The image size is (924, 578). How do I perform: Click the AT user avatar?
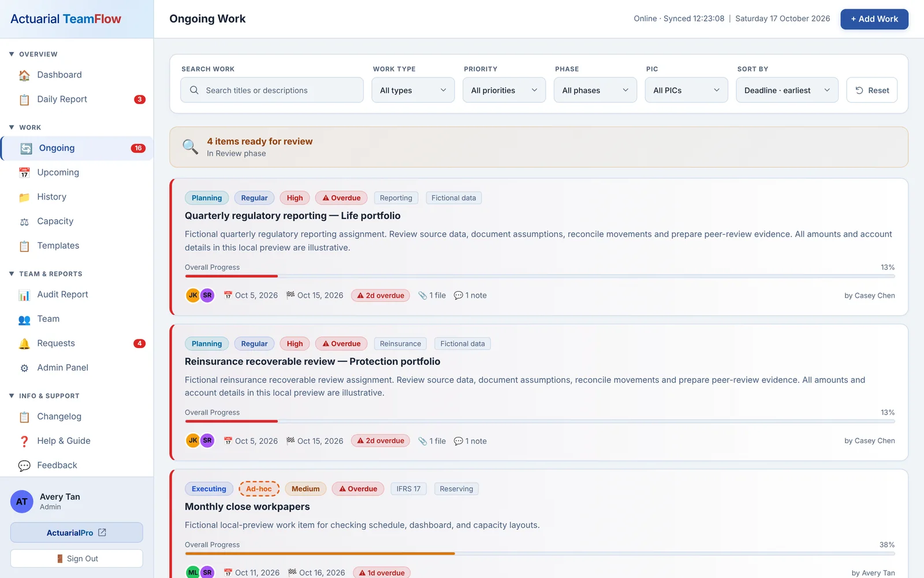tap(22, 502)
